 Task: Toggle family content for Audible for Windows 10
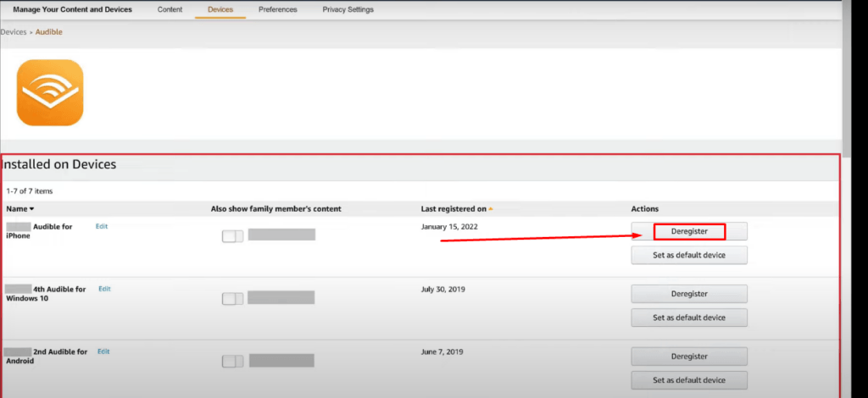[x=232, y=298]
